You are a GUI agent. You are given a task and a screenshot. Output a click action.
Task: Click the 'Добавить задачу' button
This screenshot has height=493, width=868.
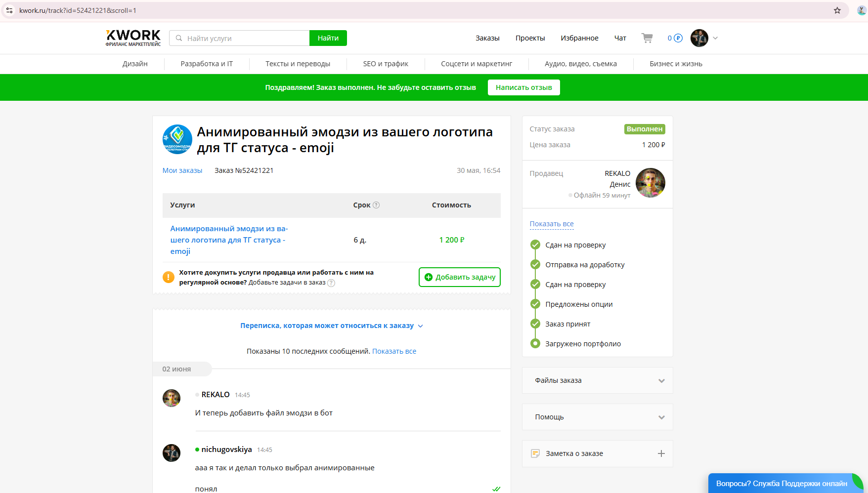click(460, 277)
